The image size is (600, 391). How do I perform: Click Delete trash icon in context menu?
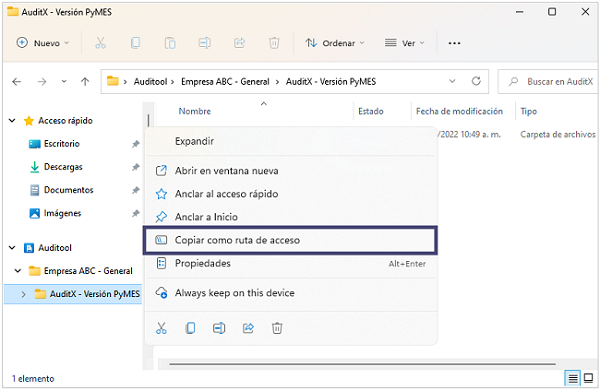pyautogui.click(x=277, y=328)
